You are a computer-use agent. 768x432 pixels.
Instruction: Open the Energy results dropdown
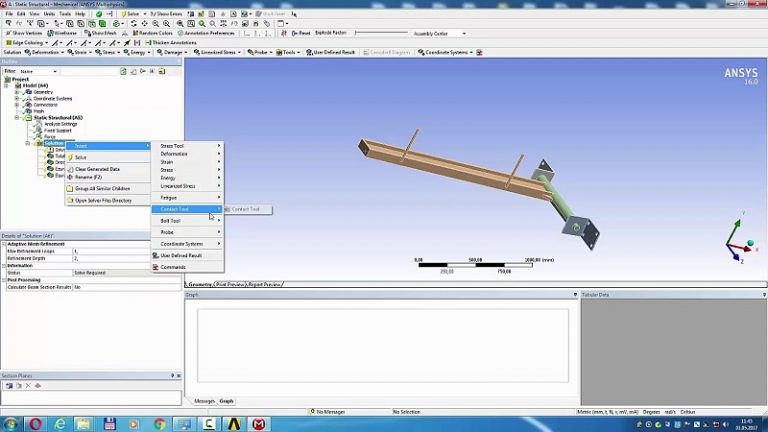click(137, 52)
